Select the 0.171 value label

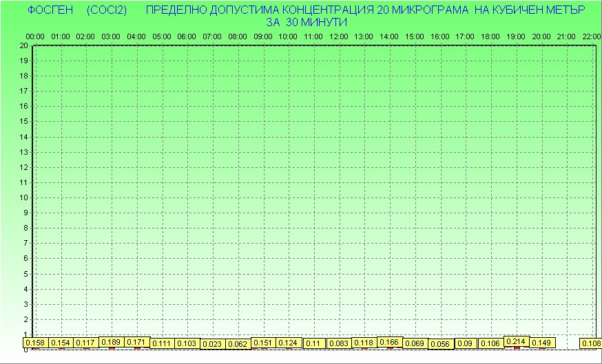(x=137, y=342)
